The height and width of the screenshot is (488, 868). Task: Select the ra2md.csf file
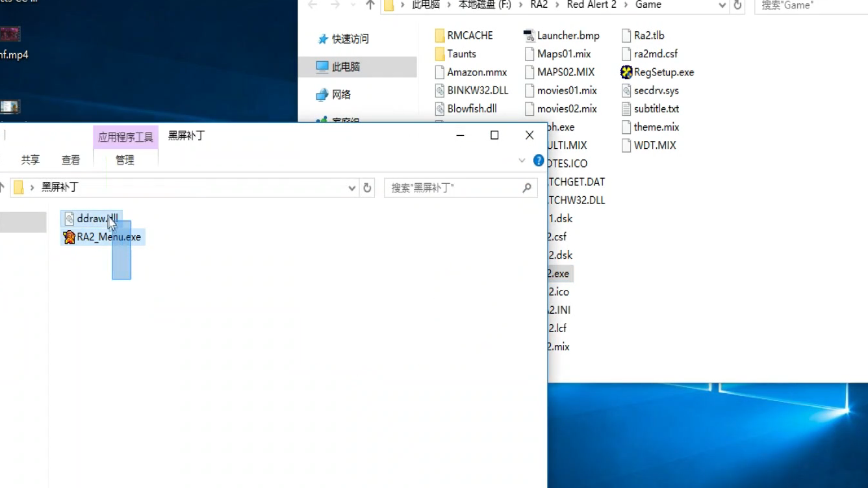tap(649, 54)
